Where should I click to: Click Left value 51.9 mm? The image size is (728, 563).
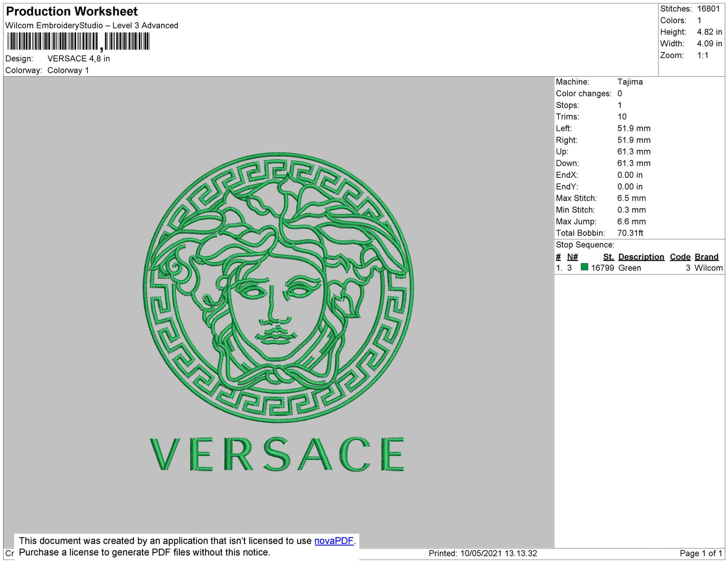pyautogui.click(x=634, y=128)
